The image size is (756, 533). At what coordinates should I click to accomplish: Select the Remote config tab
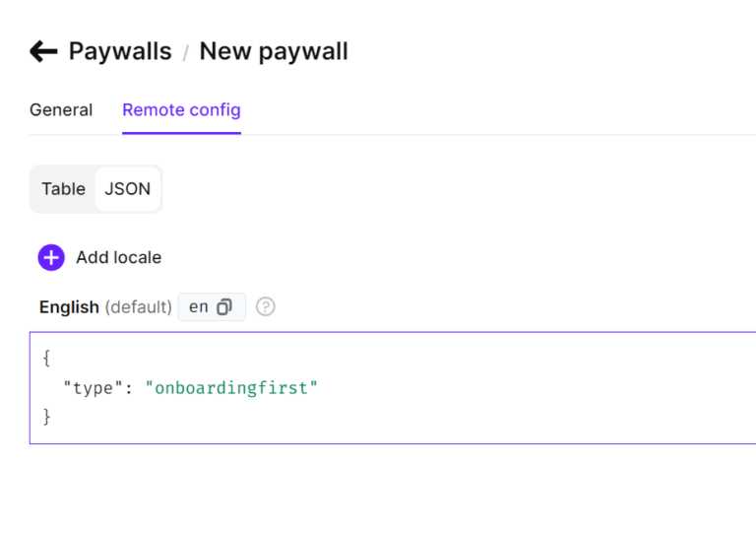pos(181,109)
